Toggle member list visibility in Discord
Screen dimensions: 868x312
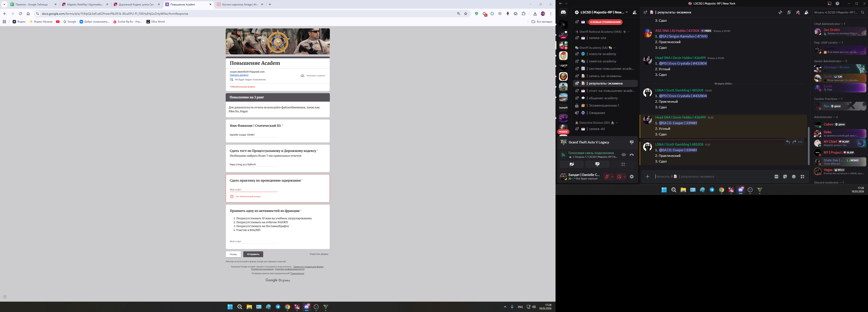pos(806,12)
